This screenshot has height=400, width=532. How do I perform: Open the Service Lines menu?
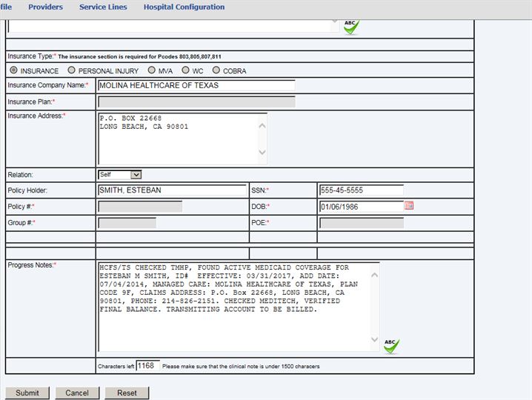[x=103, y=7]
